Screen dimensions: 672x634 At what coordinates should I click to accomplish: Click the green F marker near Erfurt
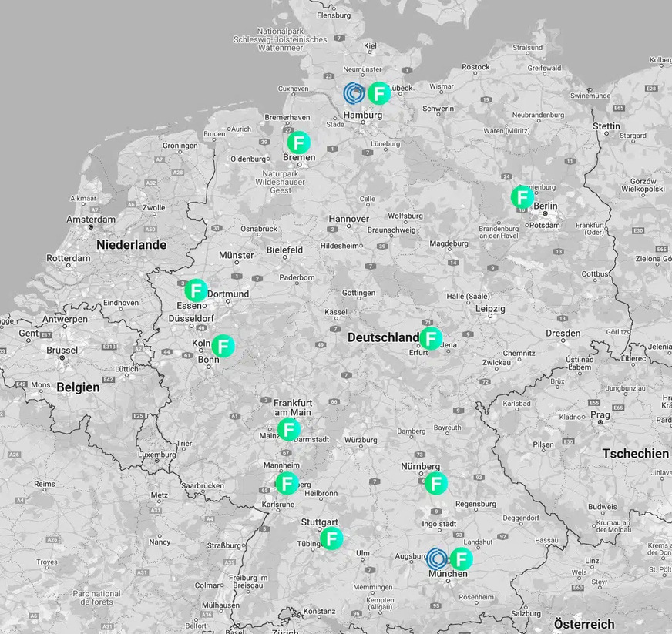(431, 337)
